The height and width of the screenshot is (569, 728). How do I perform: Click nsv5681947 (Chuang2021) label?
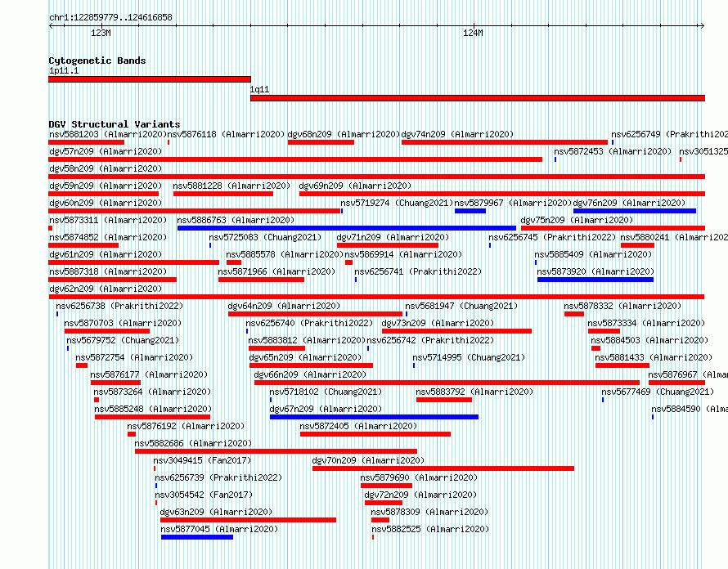click(x=461, y=306)
